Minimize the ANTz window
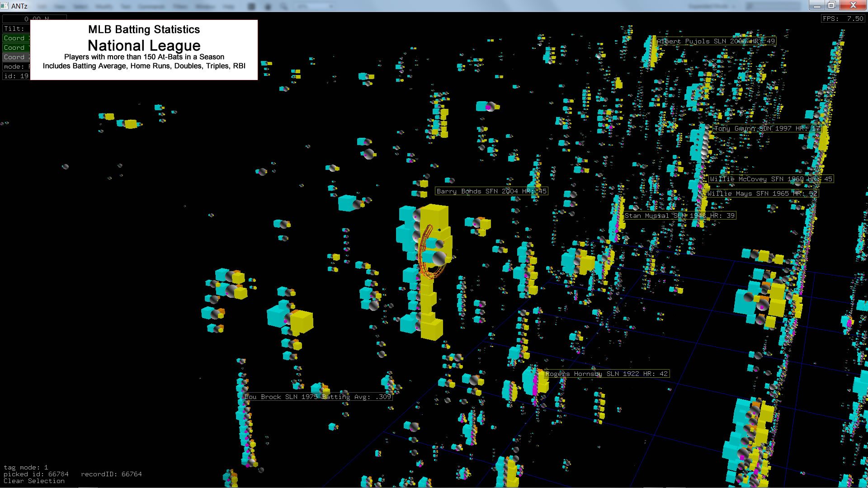This screenshot has height=488, width=868. 817,5
